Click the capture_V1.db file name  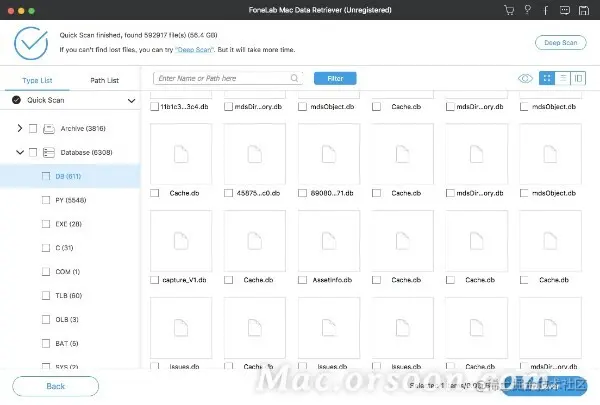point(184,280)
